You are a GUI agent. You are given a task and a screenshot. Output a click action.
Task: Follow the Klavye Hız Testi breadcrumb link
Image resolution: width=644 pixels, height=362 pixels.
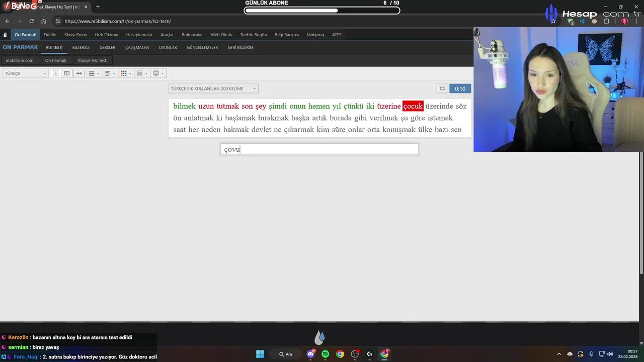93,60
